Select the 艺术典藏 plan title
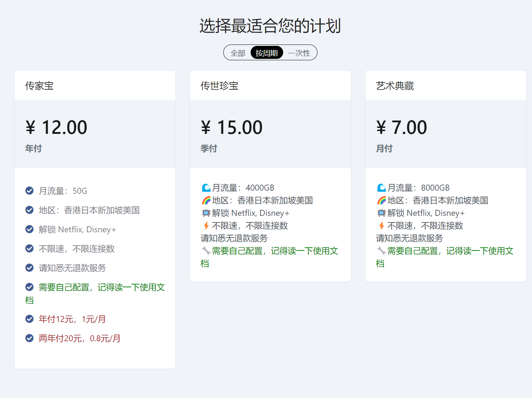 click(x=395, y=86)
